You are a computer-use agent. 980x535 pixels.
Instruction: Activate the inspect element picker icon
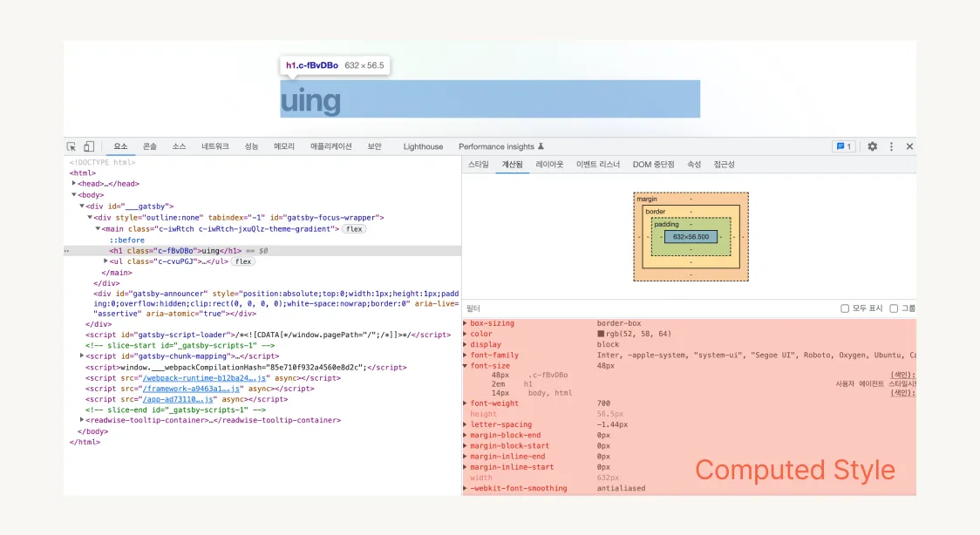71,146
